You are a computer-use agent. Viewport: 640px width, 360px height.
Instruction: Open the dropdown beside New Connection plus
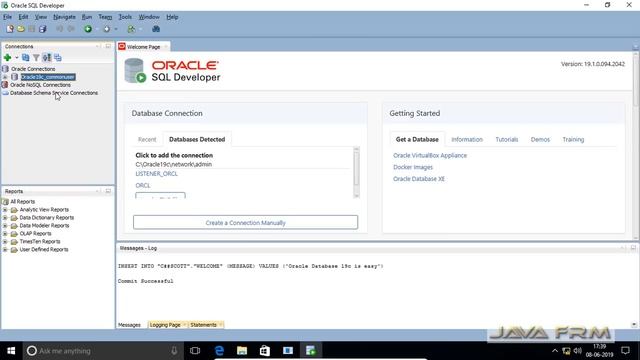(17, 58)
